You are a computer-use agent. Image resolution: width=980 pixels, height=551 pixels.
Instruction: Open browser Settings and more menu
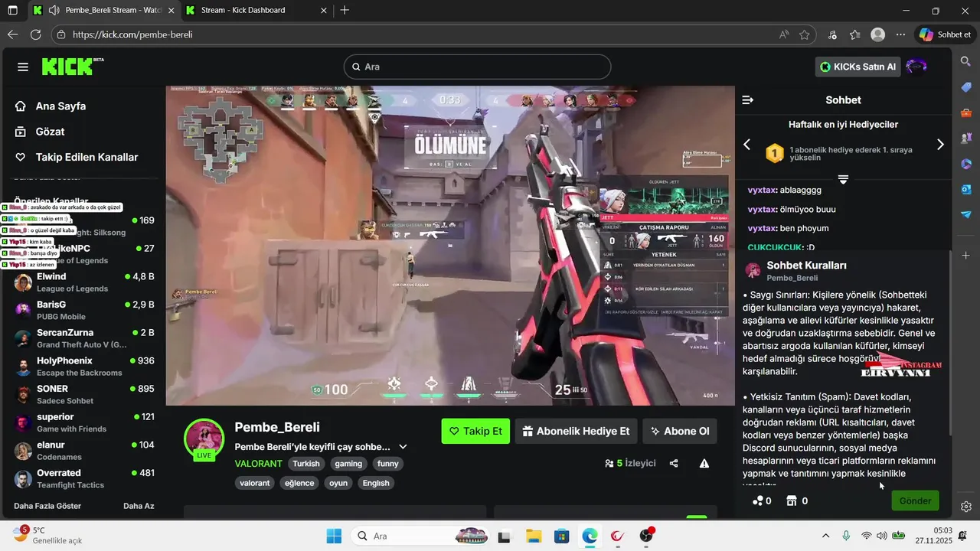900,34
